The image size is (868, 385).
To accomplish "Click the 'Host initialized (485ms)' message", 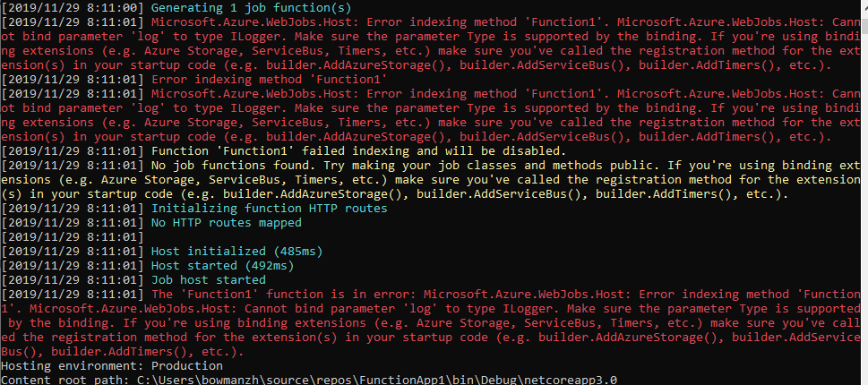I will click(x=236, y=251).
